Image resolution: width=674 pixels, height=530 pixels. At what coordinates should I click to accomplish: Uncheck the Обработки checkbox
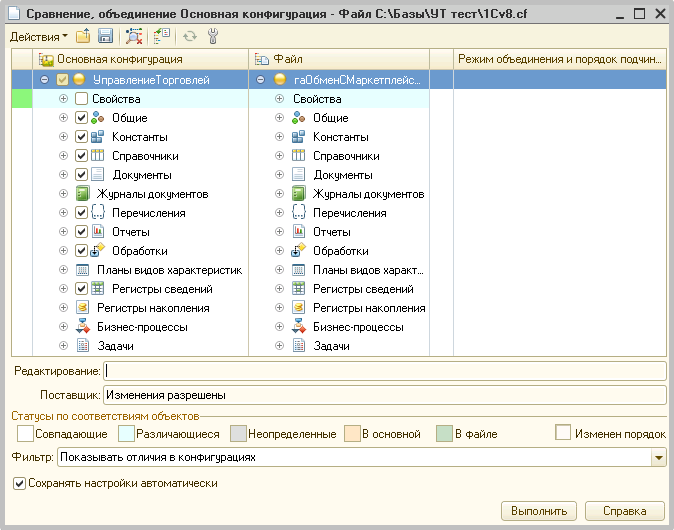coord(81,250)
